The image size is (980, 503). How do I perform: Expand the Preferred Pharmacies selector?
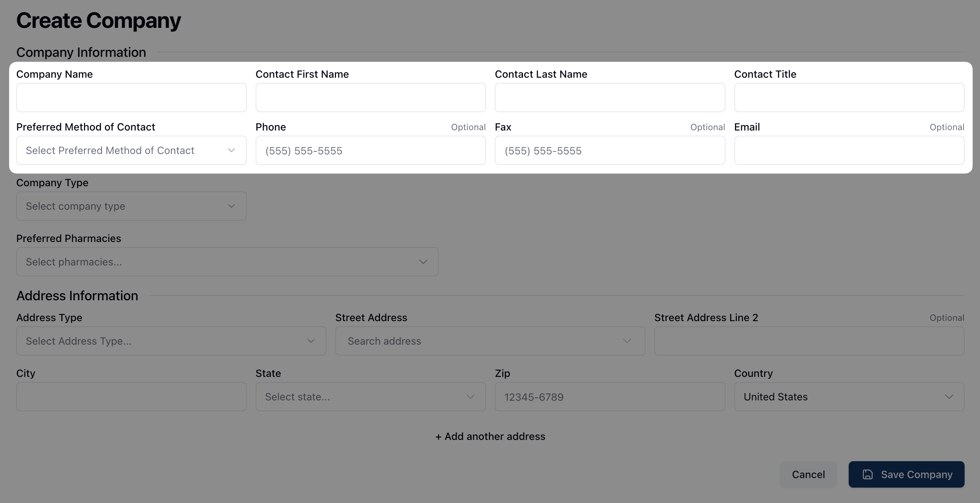tap(227, 262)
